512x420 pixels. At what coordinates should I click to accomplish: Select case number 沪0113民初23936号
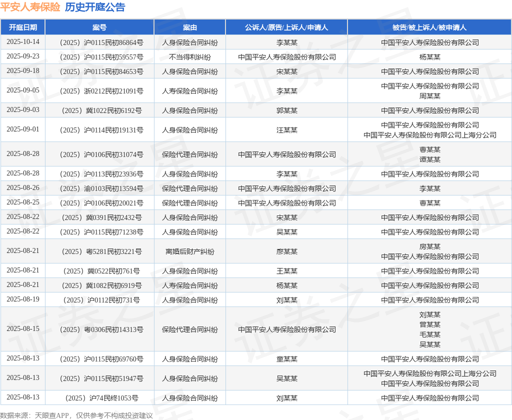(x=101, y=174)
